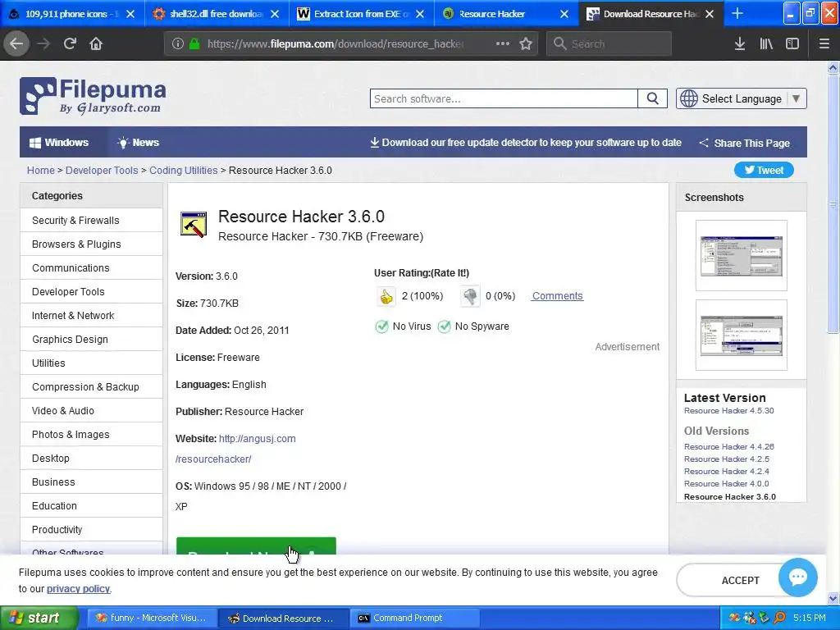
Task: Open the Graphics Design category
Action: point(91,339)
